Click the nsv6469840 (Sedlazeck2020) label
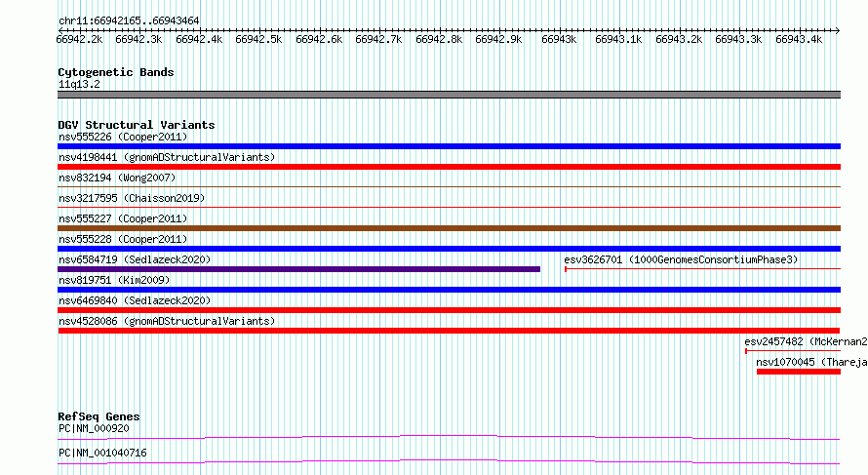Image resolution: width=868 pixels, height=475 pixels. coord(135,300)
